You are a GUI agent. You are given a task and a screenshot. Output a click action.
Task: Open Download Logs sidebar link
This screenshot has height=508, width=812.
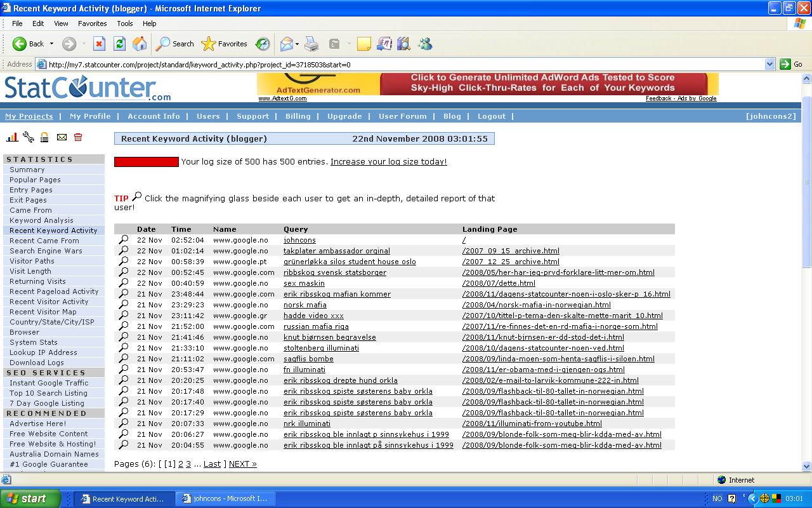click(x=37, y=363)
